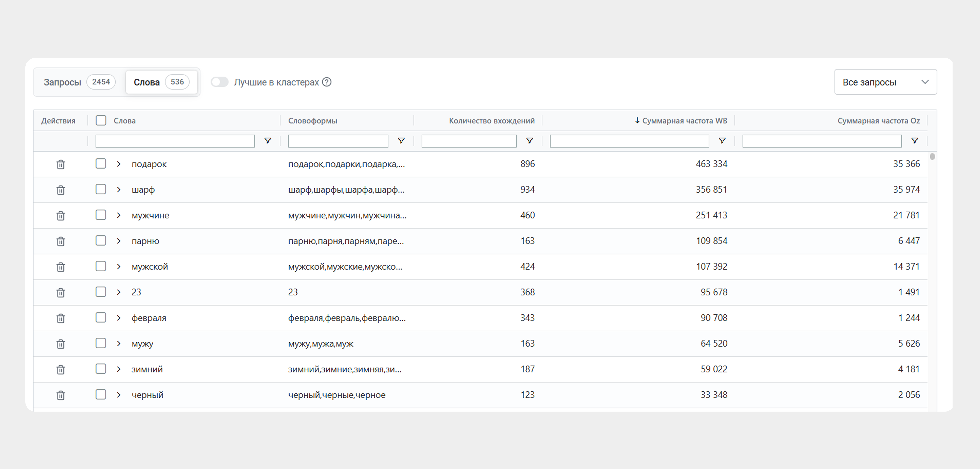Expand the мужу row chevron

(119, 344)
